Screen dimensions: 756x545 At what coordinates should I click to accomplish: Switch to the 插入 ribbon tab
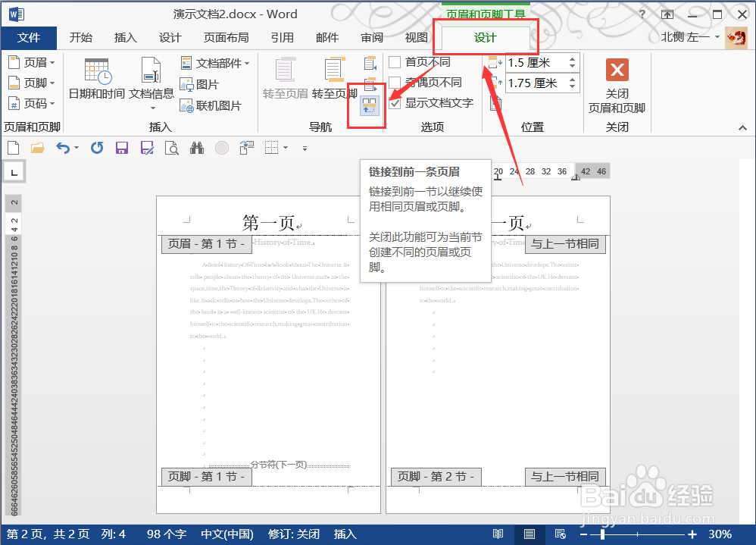pos(125,36)
